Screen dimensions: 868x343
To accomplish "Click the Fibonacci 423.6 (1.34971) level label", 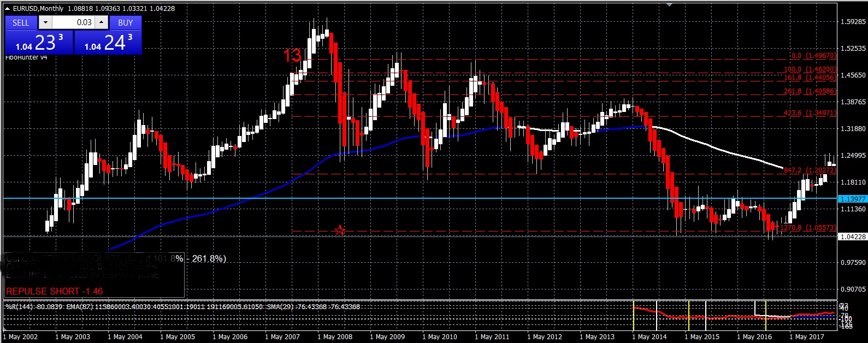I will [x=810, y=113].
